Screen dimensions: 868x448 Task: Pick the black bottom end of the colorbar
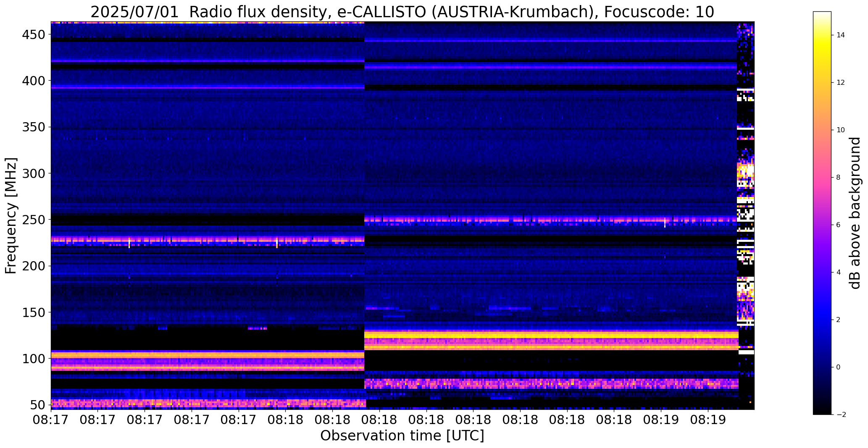(x=822, y=409)
